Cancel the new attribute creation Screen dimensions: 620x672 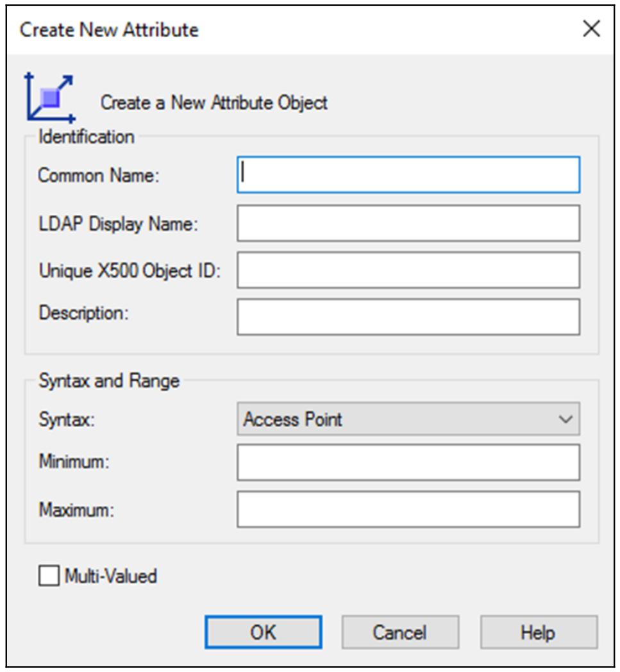tap(399, 633)
